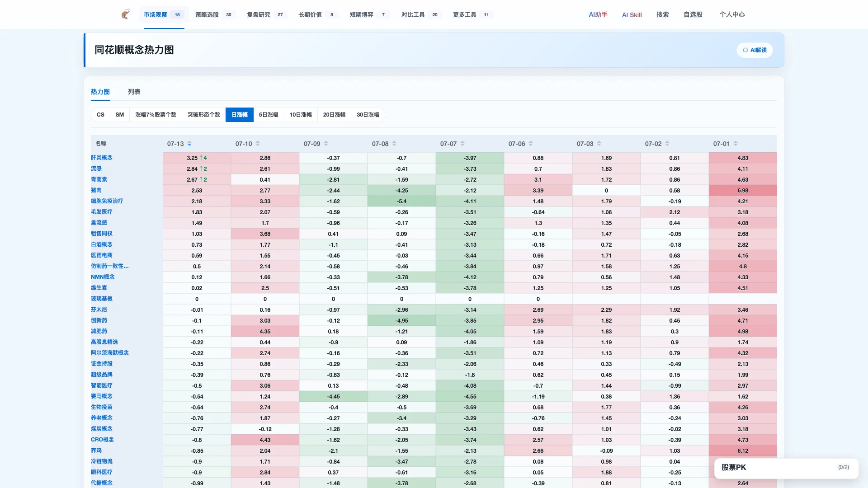Viewport: 868px width, 488px height.
Task: Switch metric to 突破形态个数
Action: pyautogui.click(x=204, y=115)
